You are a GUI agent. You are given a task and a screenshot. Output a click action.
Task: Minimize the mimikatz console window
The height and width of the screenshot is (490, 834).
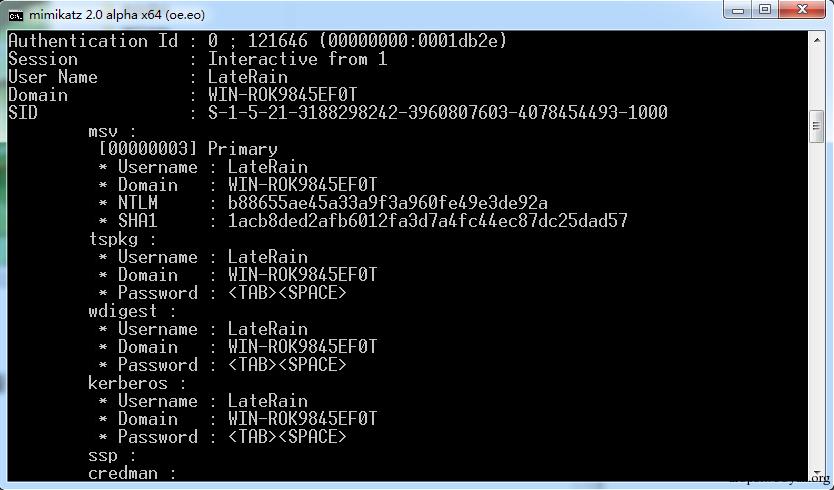click(x=740, y=10)
